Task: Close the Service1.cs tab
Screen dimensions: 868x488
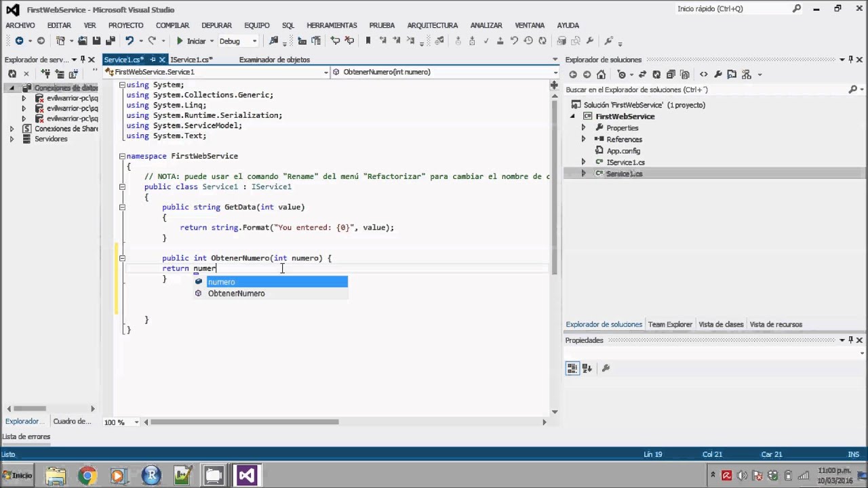Action: [162, 60]
